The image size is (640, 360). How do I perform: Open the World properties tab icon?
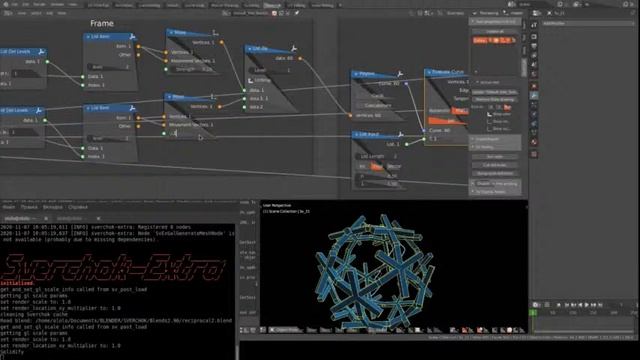point(534,74)
